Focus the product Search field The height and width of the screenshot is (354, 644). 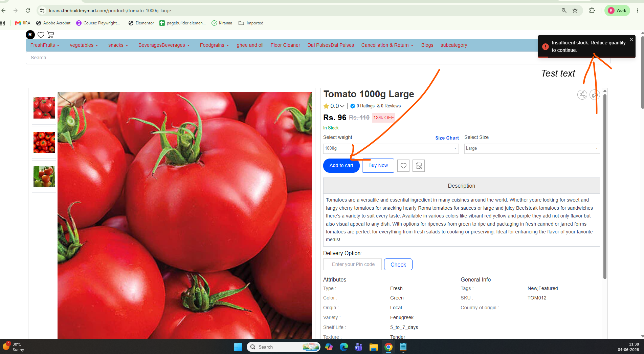coord(318,58)
